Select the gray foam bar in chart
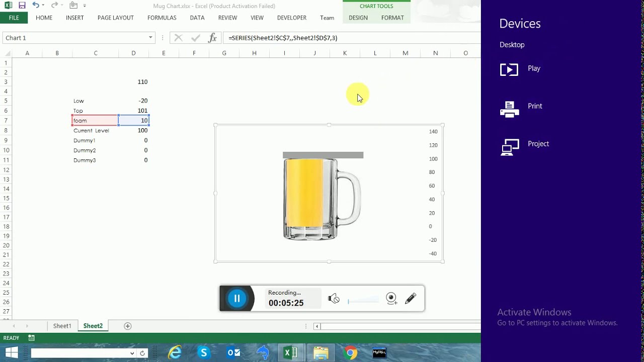Image resolution: width=644 pixels, height=362 pixels. pyautogui.click(x=323, y=155)
